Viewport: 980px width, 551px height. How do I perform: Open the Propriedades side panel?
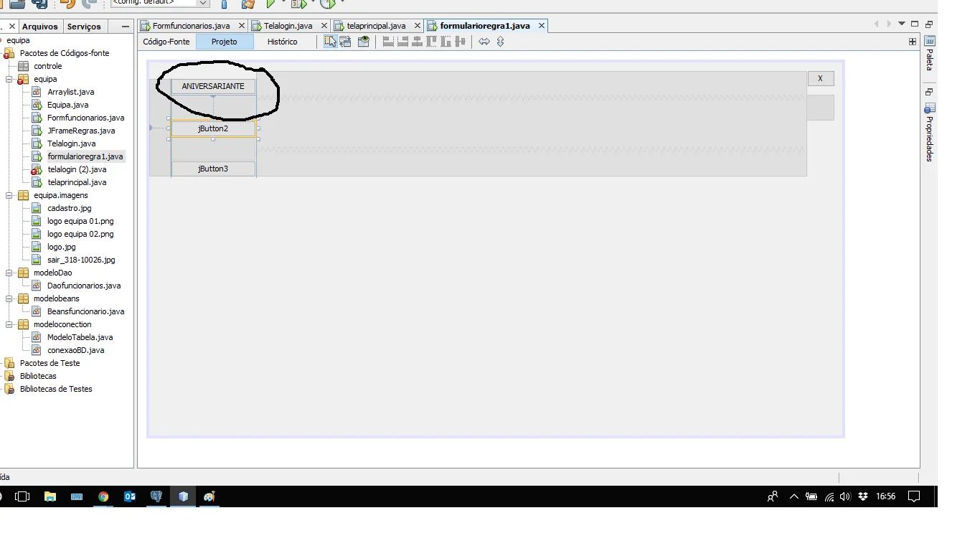tap(930, 132)
